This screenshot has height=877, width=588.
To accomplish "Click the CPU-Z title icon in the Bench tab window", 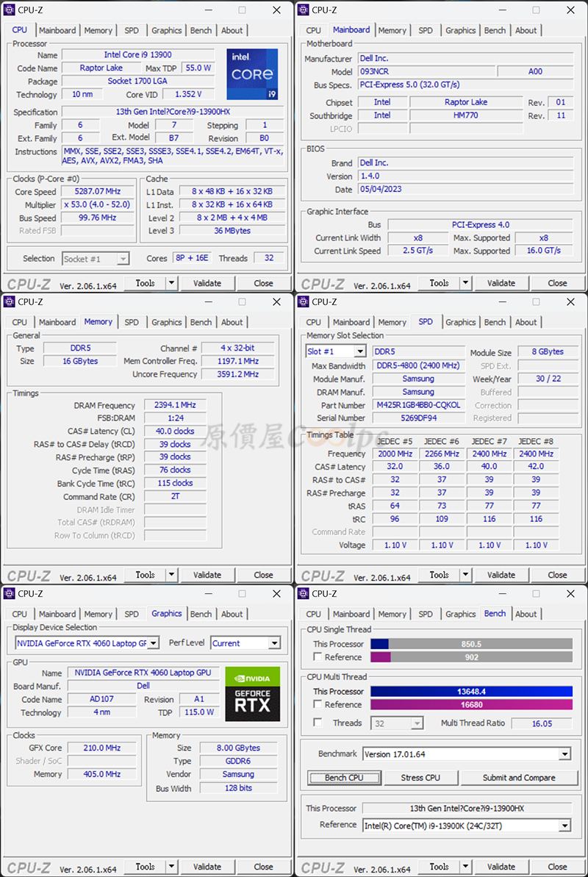I will coord(304,593).
